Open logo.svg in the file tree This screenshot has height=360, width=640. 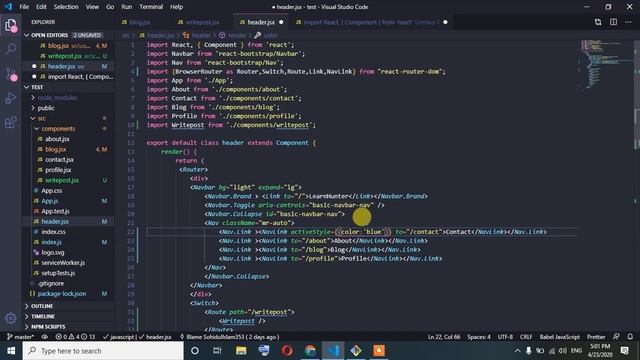[53, 252]
